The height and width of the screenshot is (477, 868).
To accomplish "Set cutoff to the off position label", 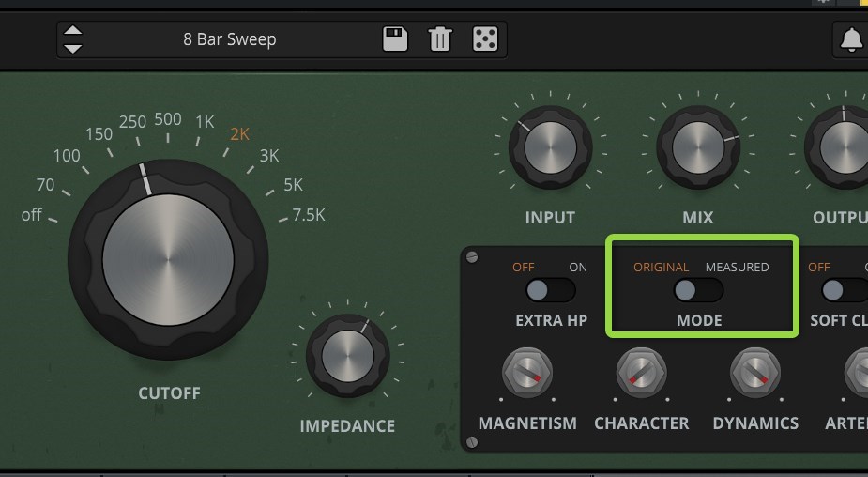I will (x=32, y=215).
